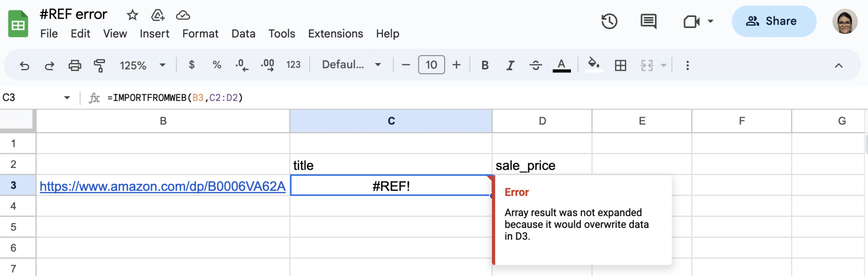Viewport: 868px width, 276px height.
Task: Increase font size with plus
Action: (x=456, y=65)
